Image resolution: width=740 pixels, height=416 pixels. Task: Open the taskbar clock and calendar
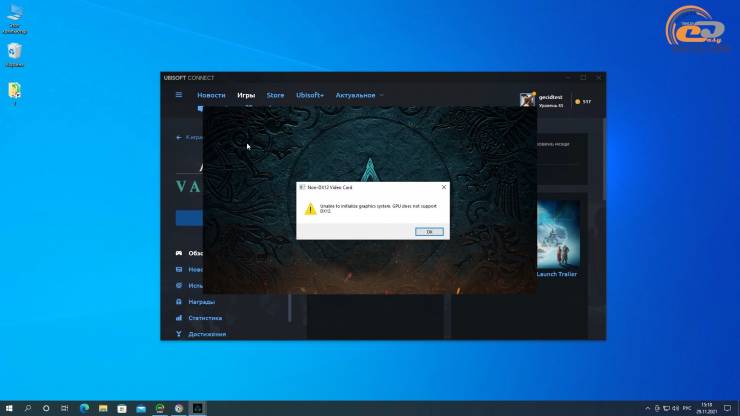click(706, 408)
